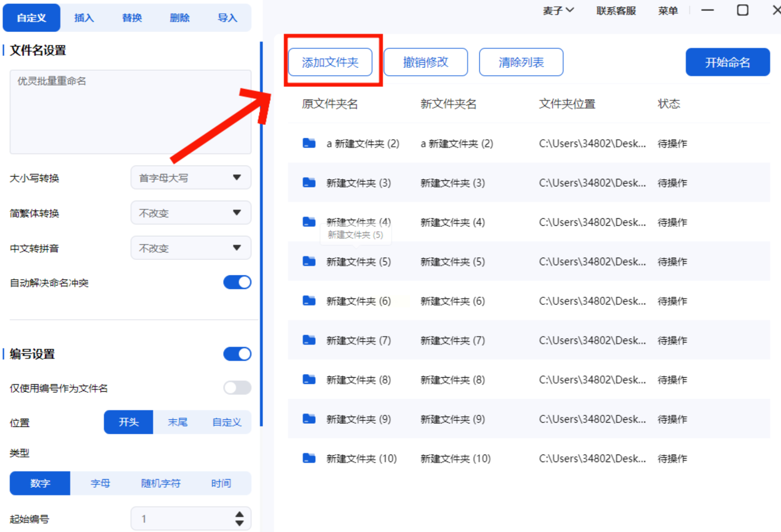
Task: Click folder icon of 新建文件夹 (5) row
Action: [309, 261]
